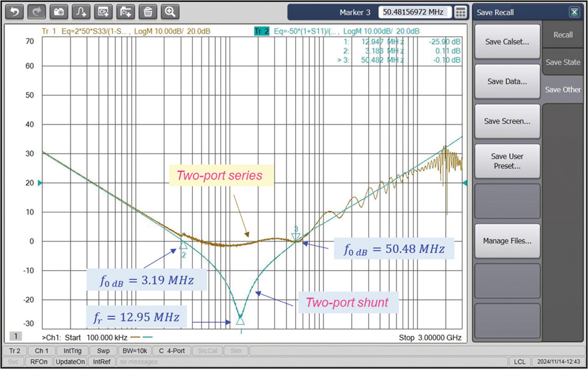Toggle UpdateOn in the status bar
The image size is (588, 369).
tap(70, 361)
